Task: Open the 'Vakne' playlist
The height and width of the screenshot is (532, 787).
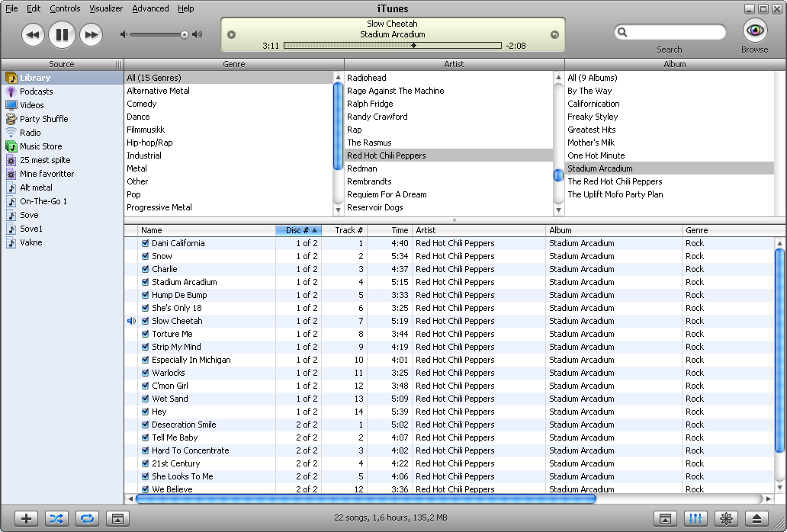Action: point(63,242)
